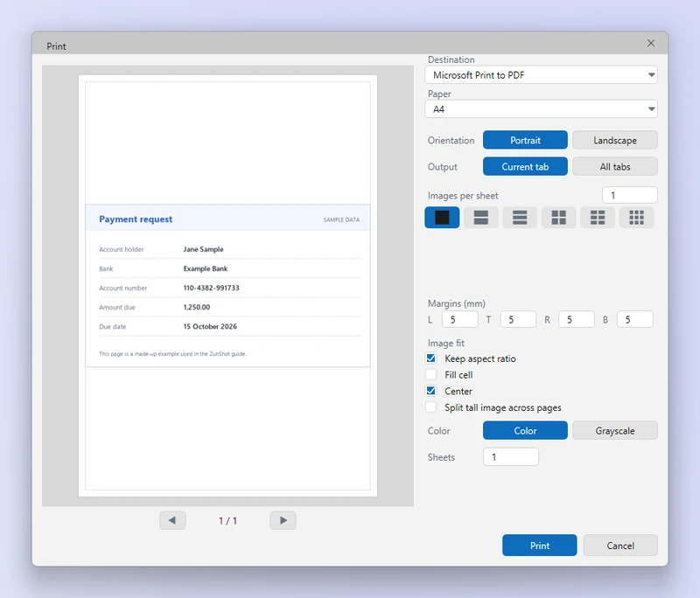The image size is (700, 598).
Task: Select Portrait orientation
Action: pos(525,140)
